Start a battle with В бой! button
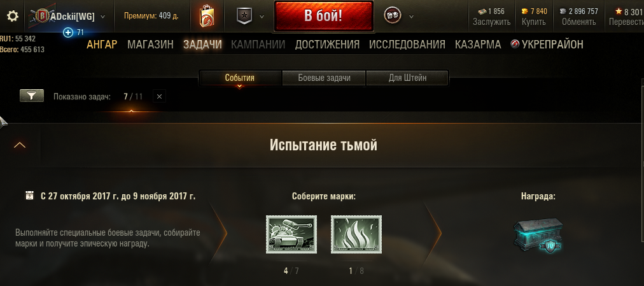 point(324,16)
